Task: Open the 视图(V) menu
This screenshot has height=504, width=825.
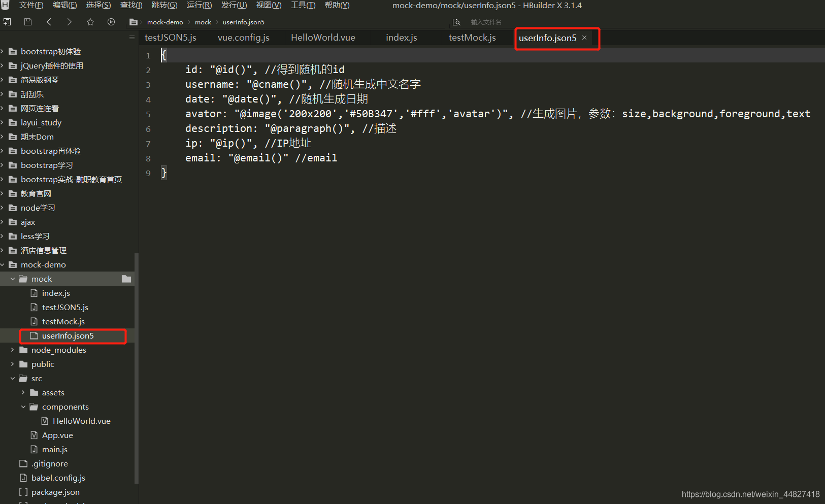Action: (x=269, y=5)
